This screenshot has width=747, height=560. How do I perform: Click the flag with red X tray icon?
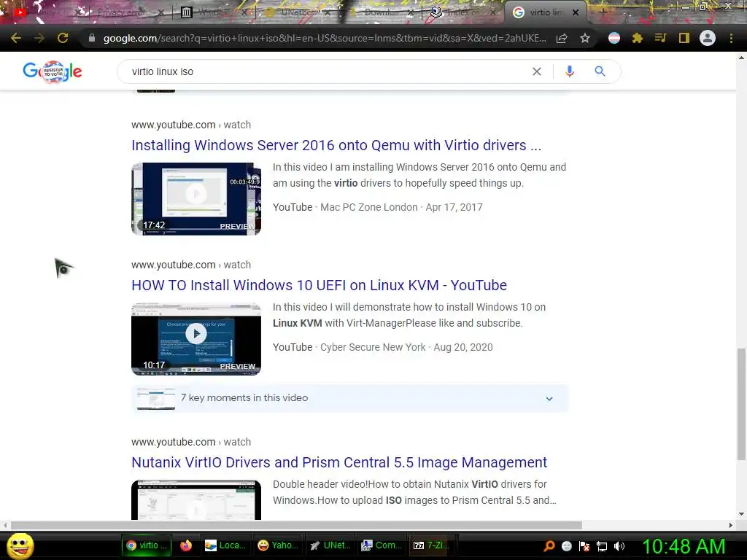[x=584, y=546]
